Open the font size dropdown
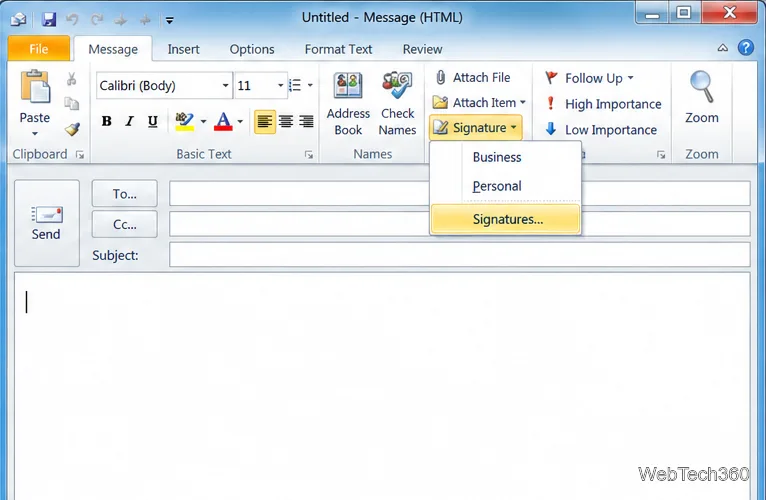 pos(280,86)
